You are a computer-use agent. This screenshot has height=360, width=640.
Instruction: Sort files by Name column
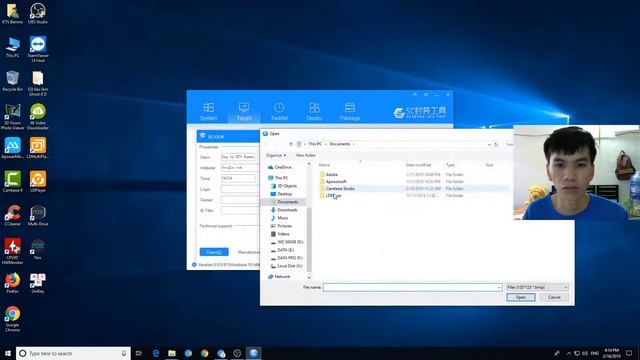(324, 165)
